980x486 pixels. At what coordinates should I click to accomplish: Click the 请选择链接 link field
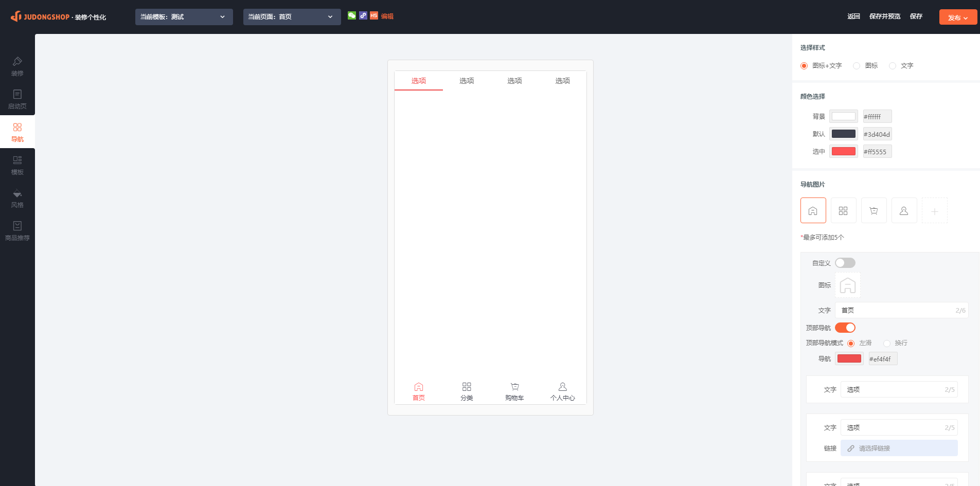899,448
